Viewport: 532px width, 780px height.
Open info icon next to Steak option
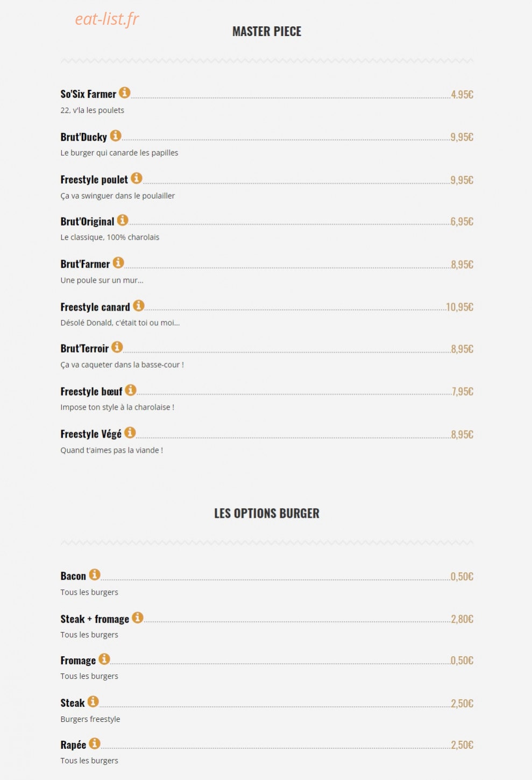click(x=93, y=701)
